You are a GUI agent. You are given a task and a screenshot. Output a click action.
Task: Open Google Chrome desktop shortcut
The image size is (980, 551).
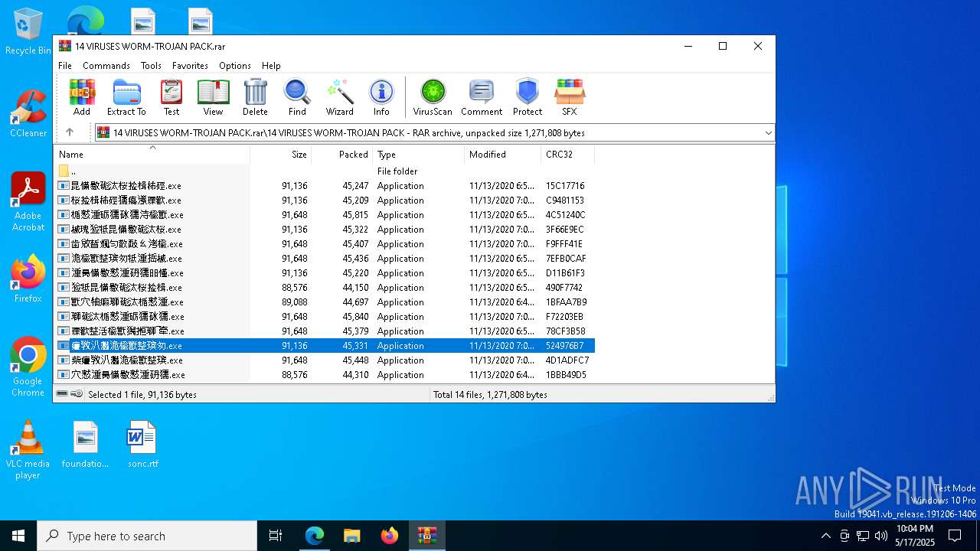point(28,367)
